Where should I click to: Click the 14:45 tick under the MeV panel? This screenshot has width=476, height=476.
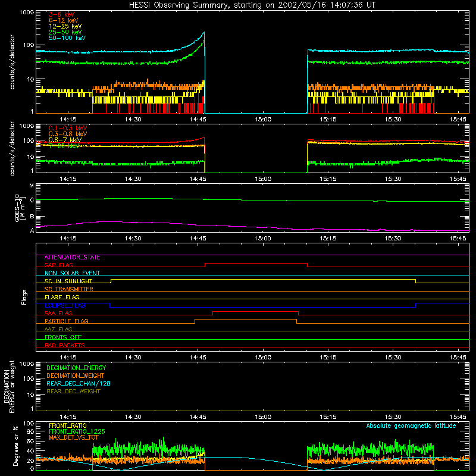[198, 179]
